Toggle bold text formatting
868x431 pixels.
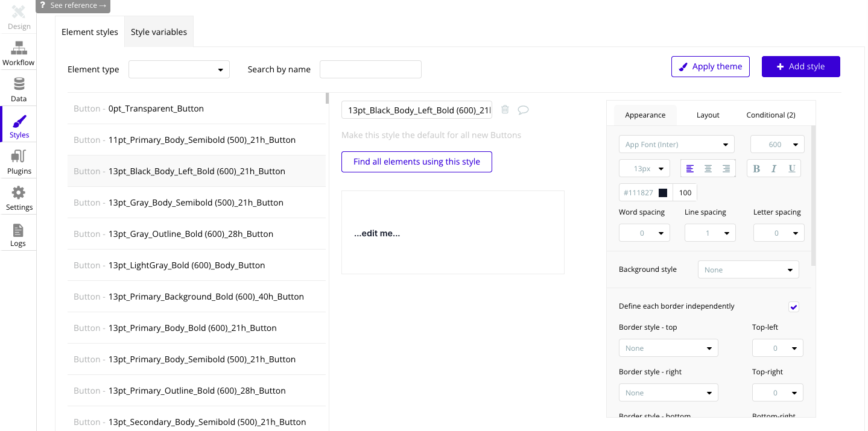(756, 169)
